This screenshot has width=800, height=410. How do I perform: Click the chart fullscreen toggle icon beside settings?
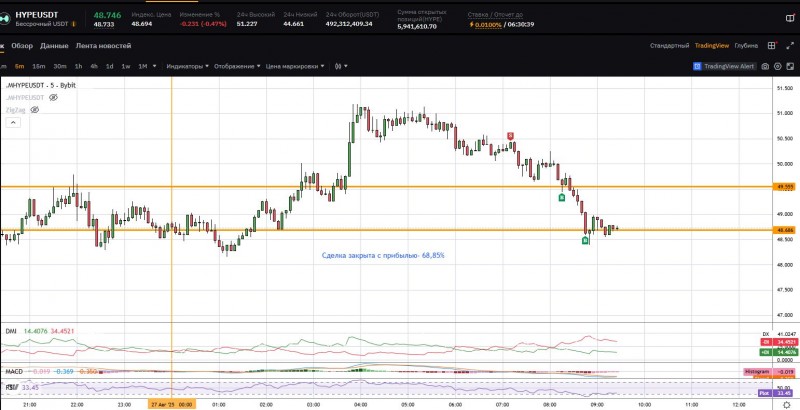(x=791, y=66)
